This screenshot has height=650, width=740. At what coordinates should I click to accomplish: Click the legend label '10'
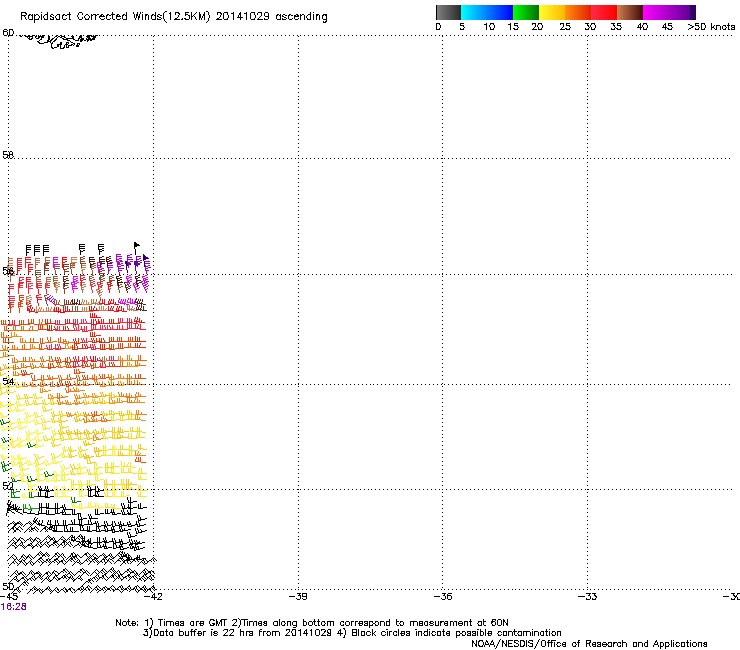pyautogui.click(x=489, y=27)
